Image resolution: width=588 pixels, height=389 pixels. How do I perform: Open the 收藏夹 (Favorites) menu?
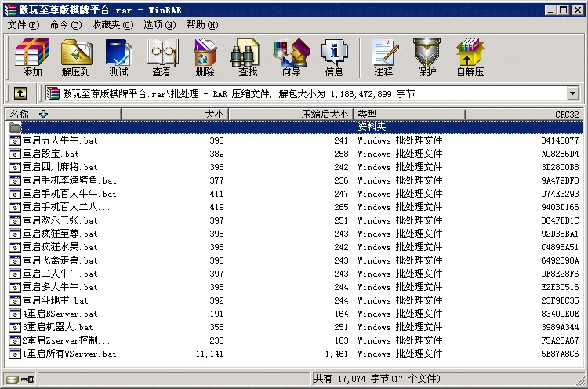111,25
